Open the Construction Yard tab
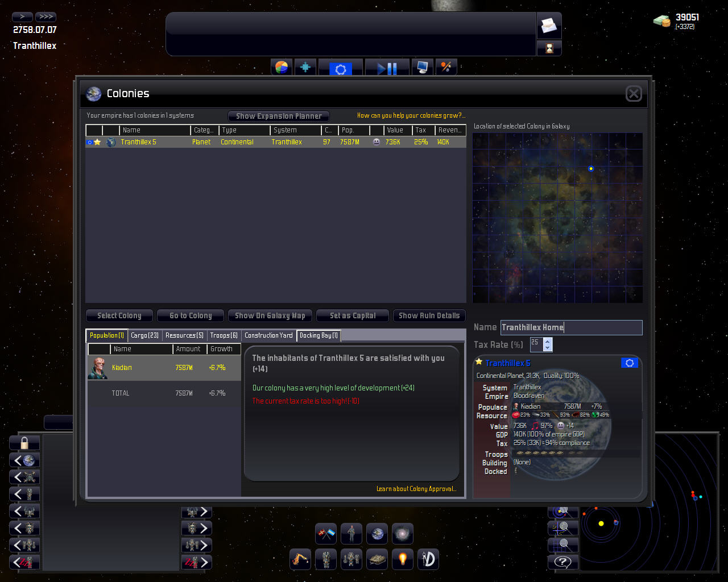Viewport: 728px width, 582px height. [x=268, y=335]
